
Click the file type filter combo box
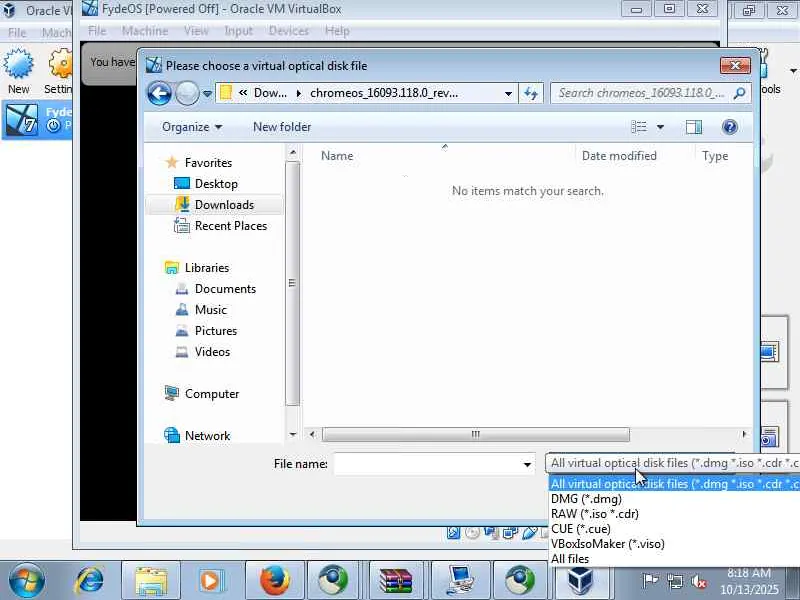[x=672, y=463]
